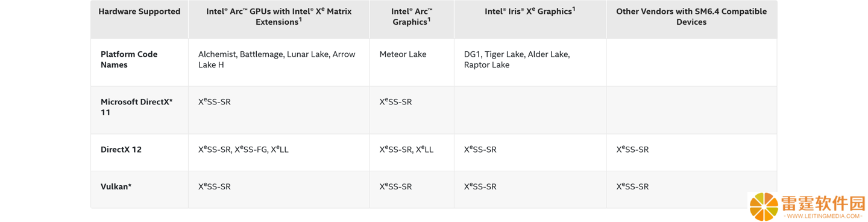Select the XeSS-SR, XeLL cell under Arc Graphics
The height and width of the screenshot is (222, 868).
(x=406, y=149)
